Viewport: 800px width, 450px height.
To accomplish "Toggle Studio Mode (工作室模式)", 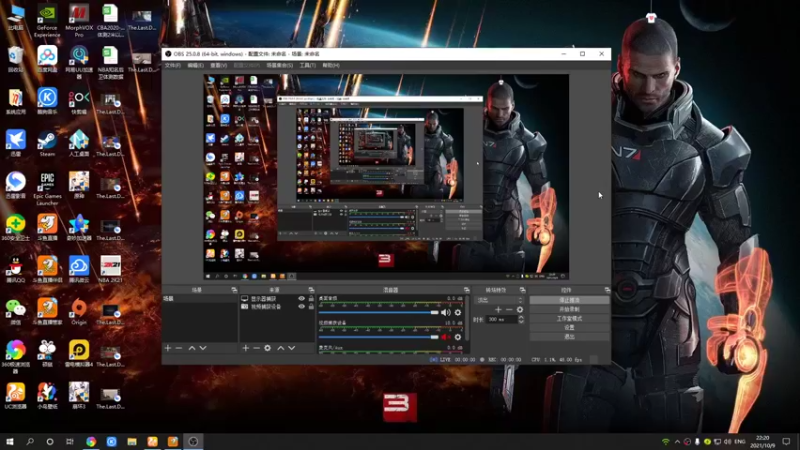I will (x=569, y=318).
